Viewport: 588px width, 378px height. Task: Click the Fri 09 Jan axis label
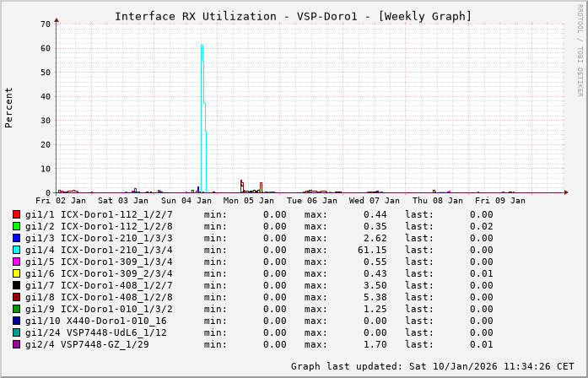coord(499,201)
